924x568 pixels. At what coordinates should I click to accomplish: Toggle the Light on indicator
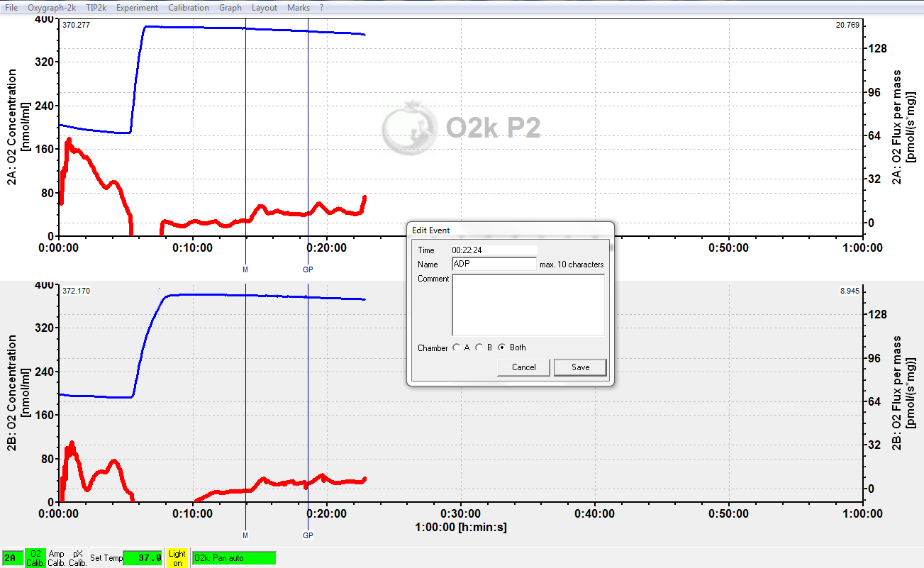tap(177, 558)
